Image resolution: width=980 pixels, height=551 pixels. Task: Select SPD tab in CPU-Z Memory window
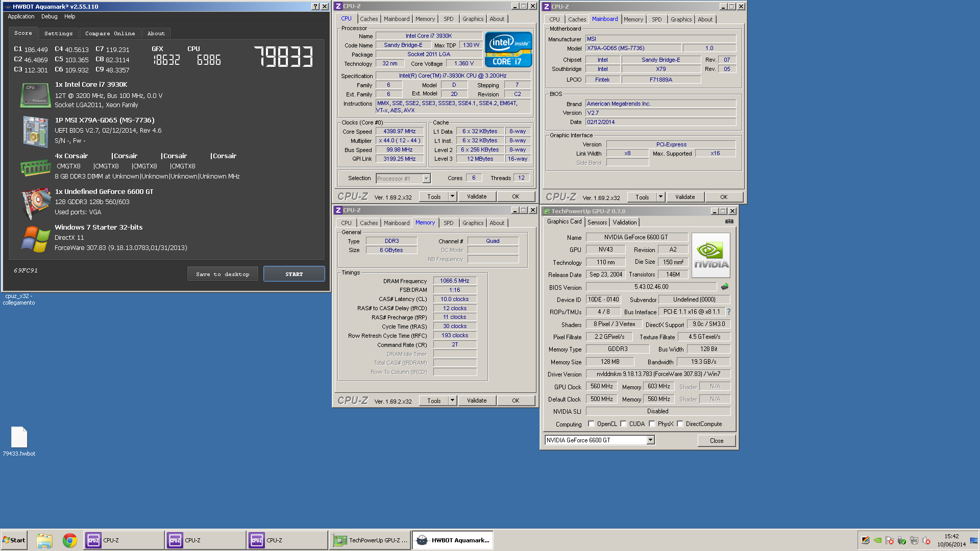coord(448,223)
